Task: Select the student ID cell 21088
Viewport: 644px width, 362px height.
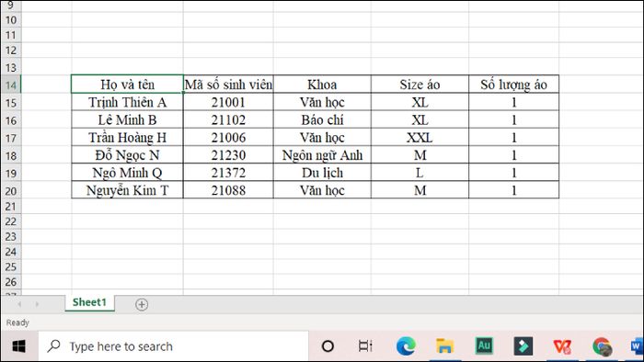Action: tap(228, 190)
